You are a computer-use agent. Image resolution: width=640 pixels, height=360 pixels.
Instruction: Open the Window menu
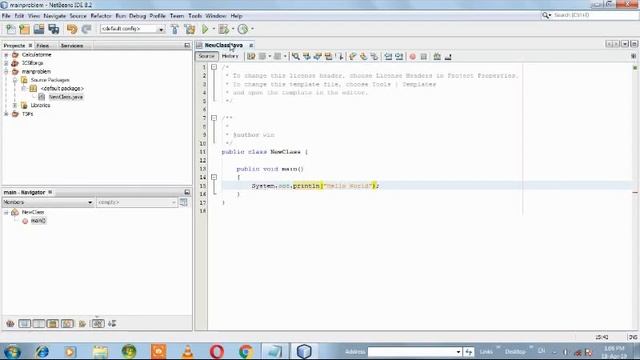point(216,16)
